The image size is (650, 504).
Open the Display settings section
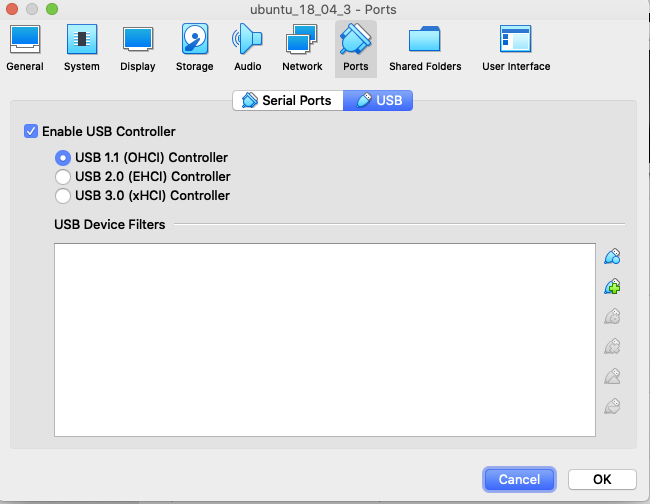(137, 48)
